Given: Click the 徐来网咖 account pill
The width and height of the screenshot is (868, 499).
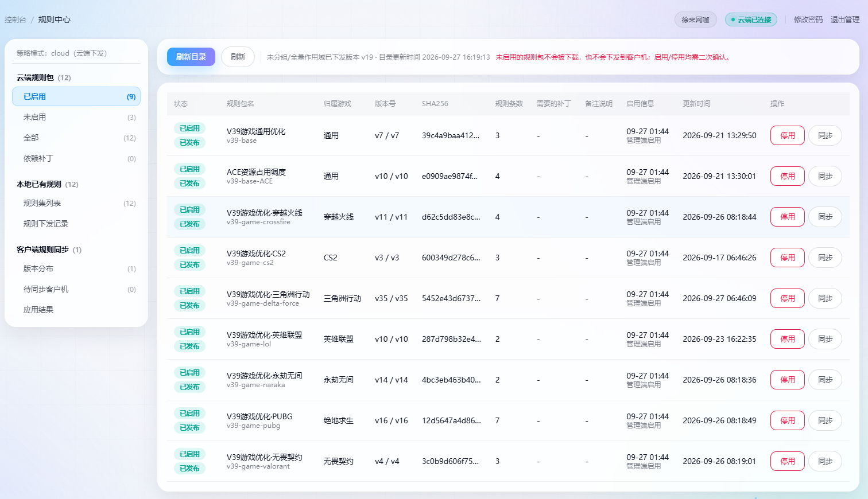Looking at the screenshot, I should click(696, 20).
